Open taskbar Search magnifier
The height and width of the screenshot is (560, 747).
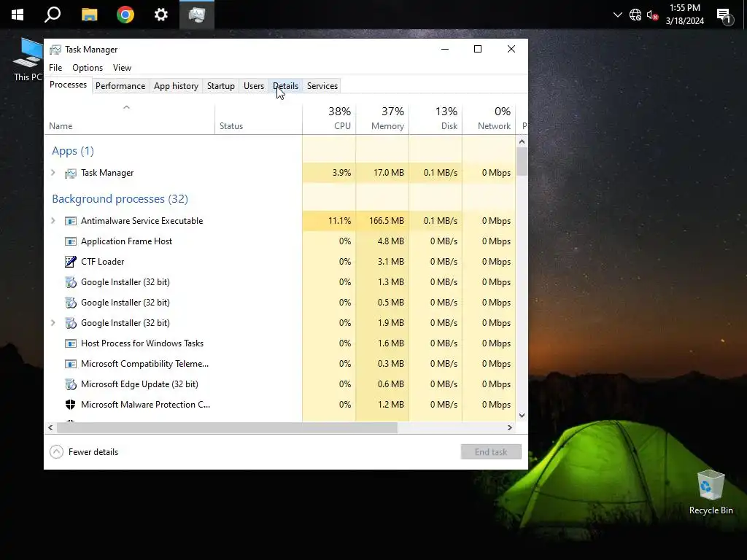click(53, 15)
